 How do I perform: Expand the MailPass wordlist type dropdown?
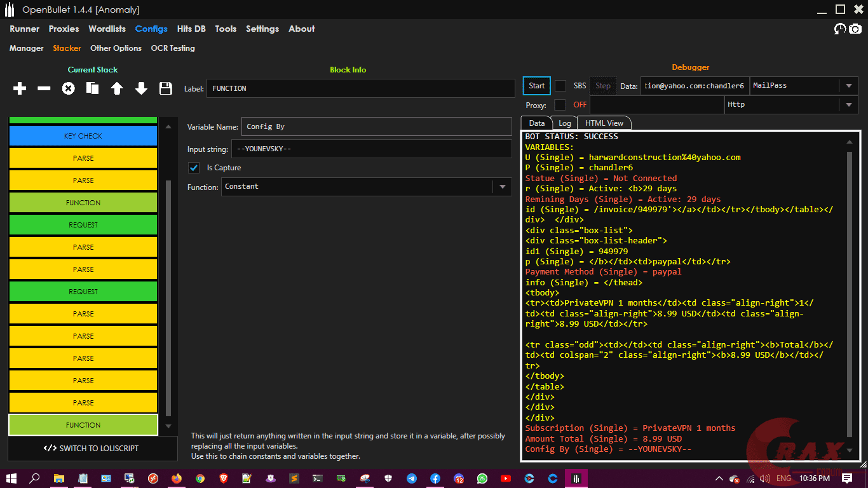(x=848, y=86)
